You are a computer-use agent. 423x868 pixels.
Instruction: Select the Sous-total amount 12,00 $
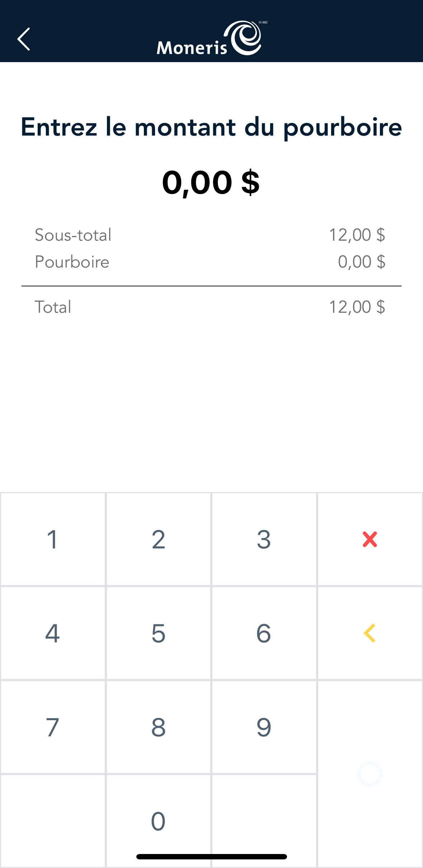pos(357,235)
